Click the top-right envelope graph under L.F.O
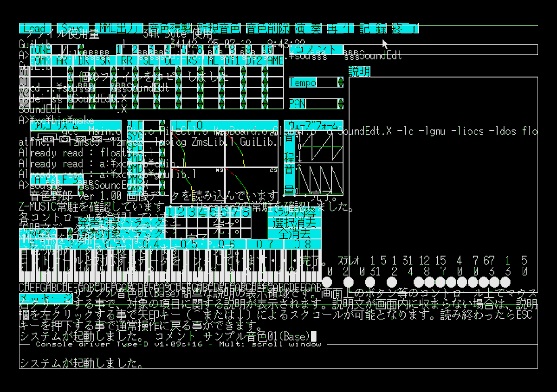 pos(252,148)
